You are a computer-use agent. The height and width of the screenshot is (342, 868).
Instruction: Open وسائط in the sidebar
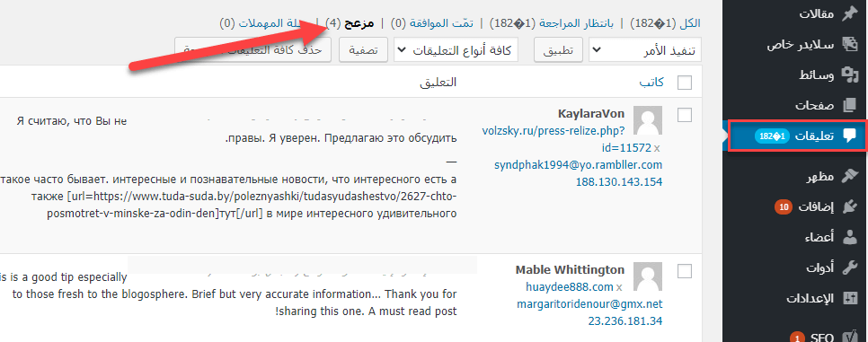pyautogui.click(x=817, y=75)
